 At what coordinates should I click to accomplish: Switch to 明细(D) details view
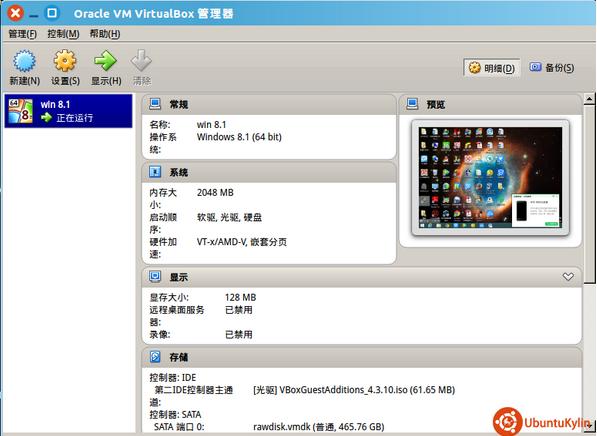pyautogui.click(x=492, y=68)
